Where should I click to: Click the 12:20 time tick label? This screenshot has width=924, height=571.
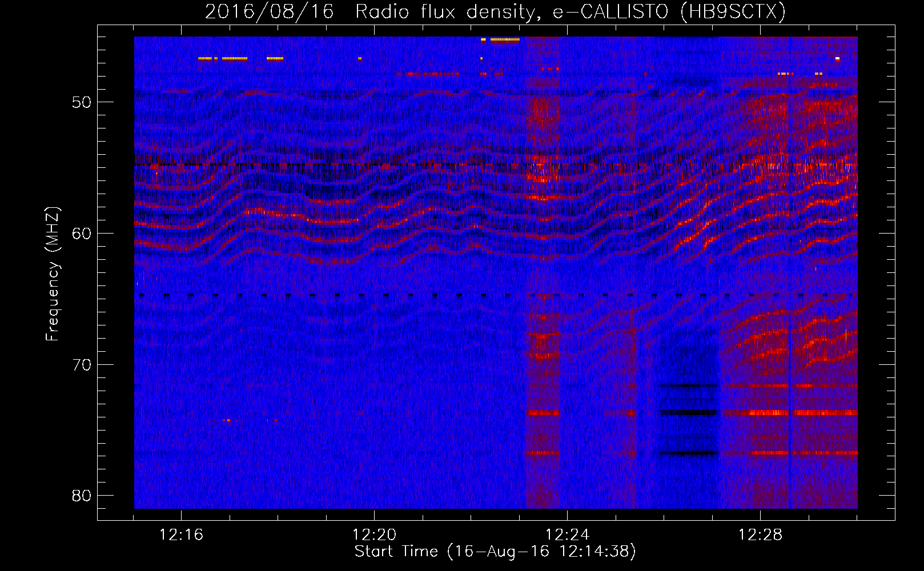pyautogui.click(x=374, y=535)
